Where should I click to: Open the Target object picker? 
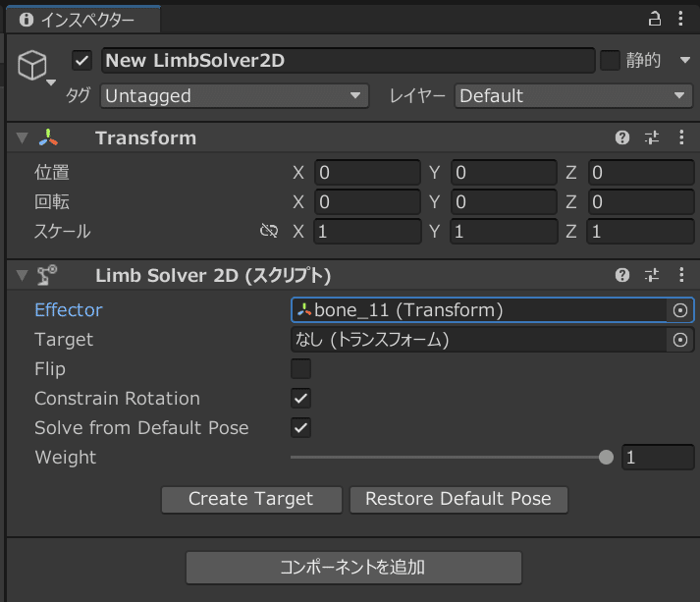680,340
